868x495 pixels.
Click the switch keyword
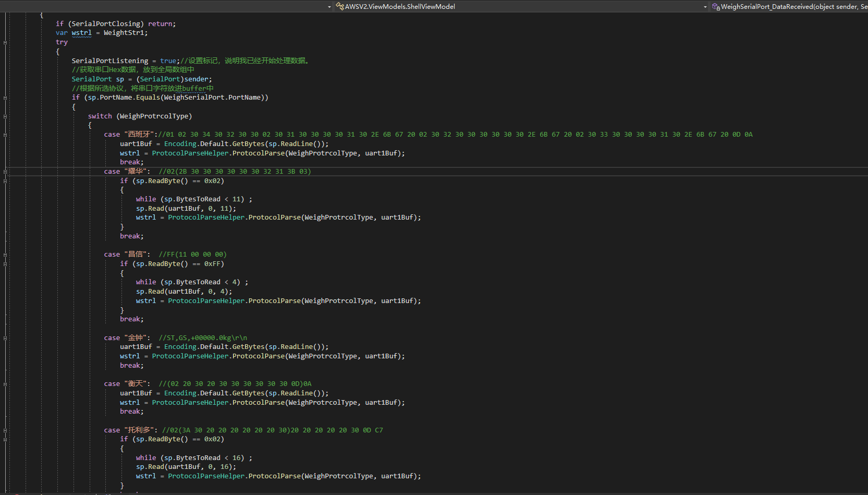point(100,116)
